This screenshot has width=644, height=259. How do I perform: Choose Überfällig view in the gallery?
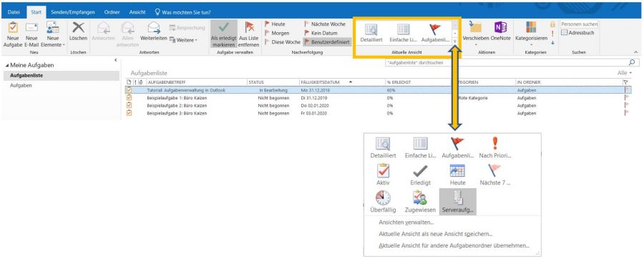383,202
